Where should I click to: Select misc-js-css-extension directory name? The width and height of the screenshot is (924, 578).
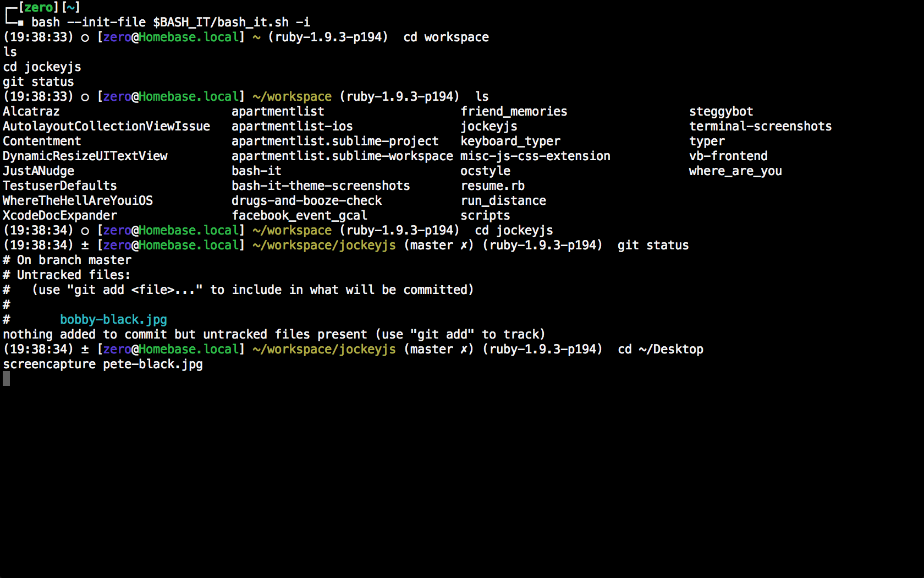pos(535,156)
